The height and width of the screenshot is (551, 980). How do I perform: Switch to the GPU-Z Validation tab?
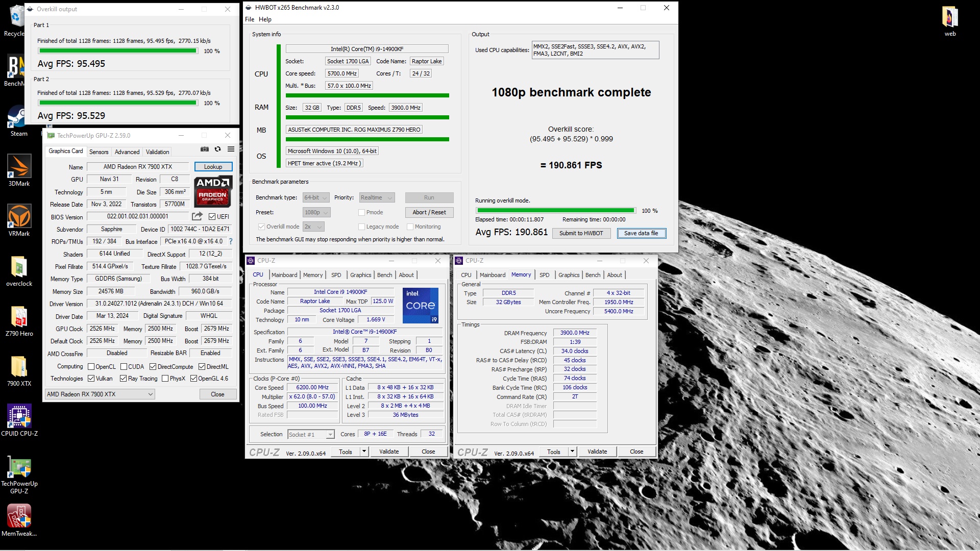[x=157, y=152]
